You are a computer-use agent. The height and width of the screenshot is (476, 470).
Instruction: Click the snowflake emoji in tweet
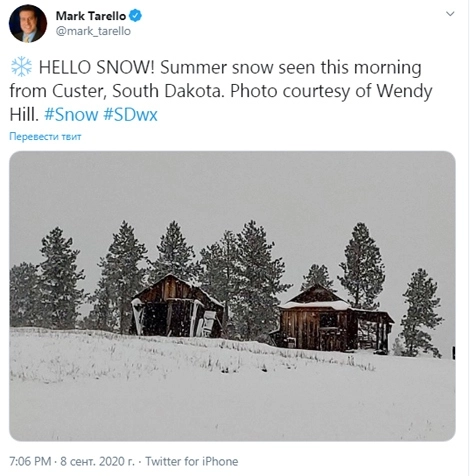click(x=21, y=67)
